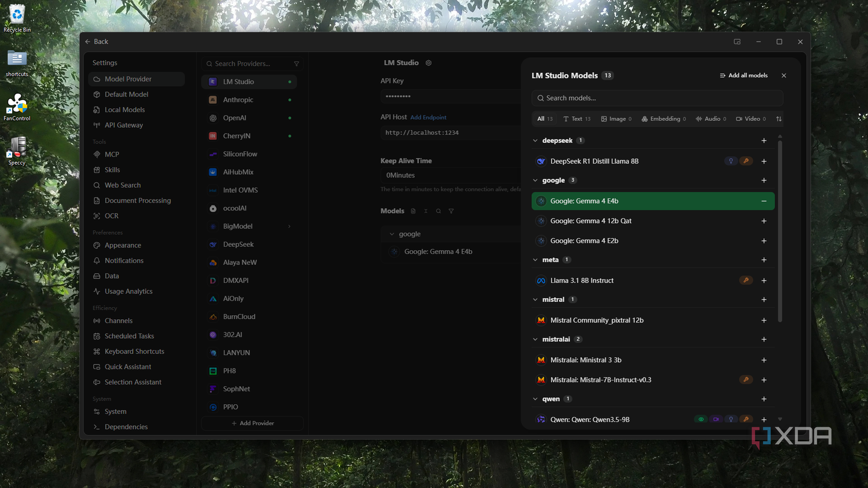Click the document icon next to Models heading
This screenshot has height=488, width=868.
click(413, 211)
